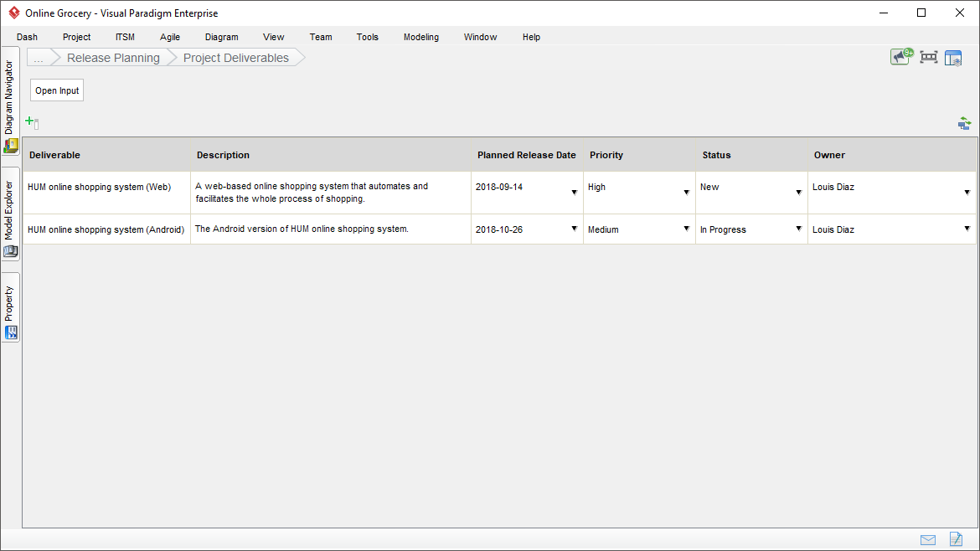The width and height of the screenshot is (980, 551).
Task: Open the Dash menu
Action: point(27,37)
